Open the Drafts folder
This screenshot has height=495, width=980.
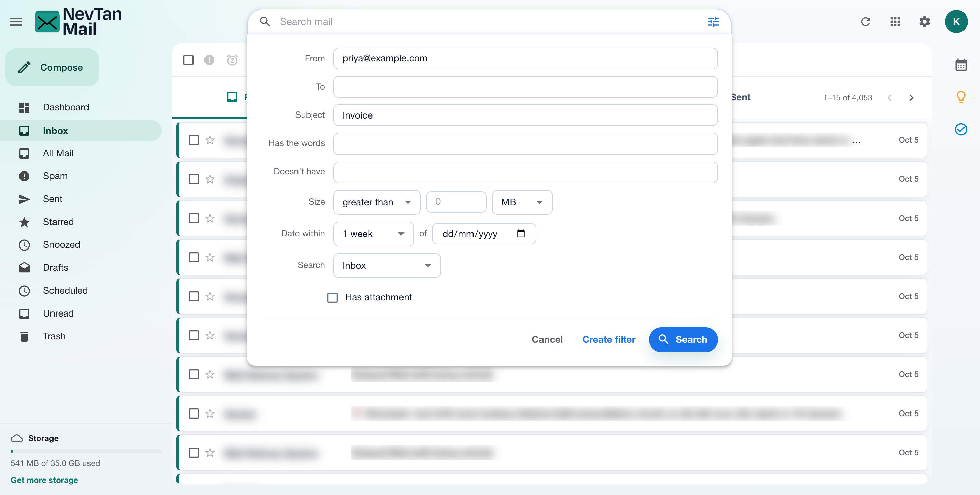tap(81, 267)
